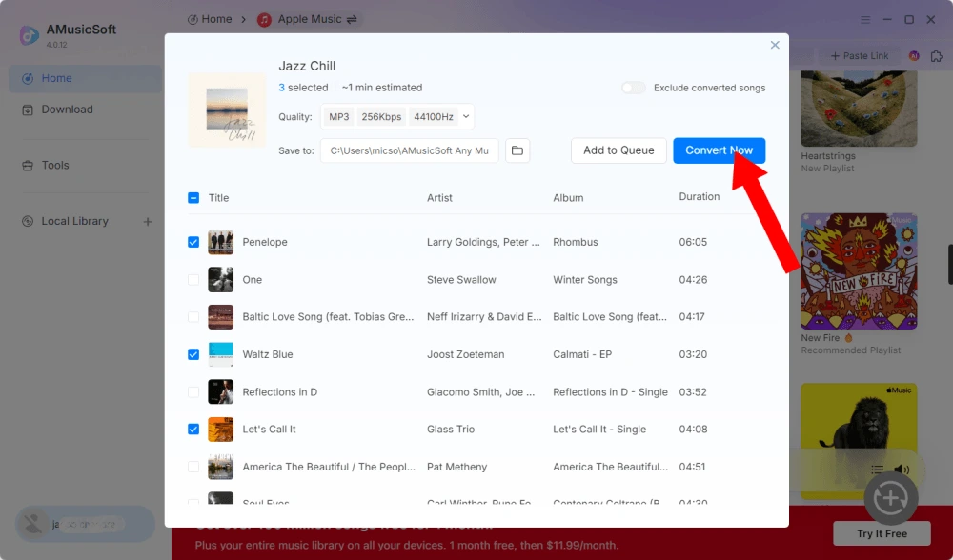
Task: Expand the Quality format dropdown arrow
Action: pyautogui.click(x=466, y=116)
